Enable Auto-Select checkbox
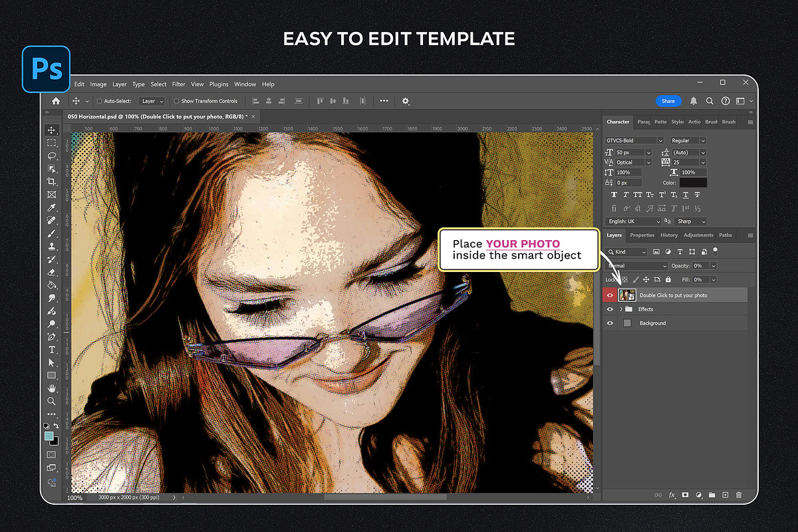798x532 pixels. (99, 101)
